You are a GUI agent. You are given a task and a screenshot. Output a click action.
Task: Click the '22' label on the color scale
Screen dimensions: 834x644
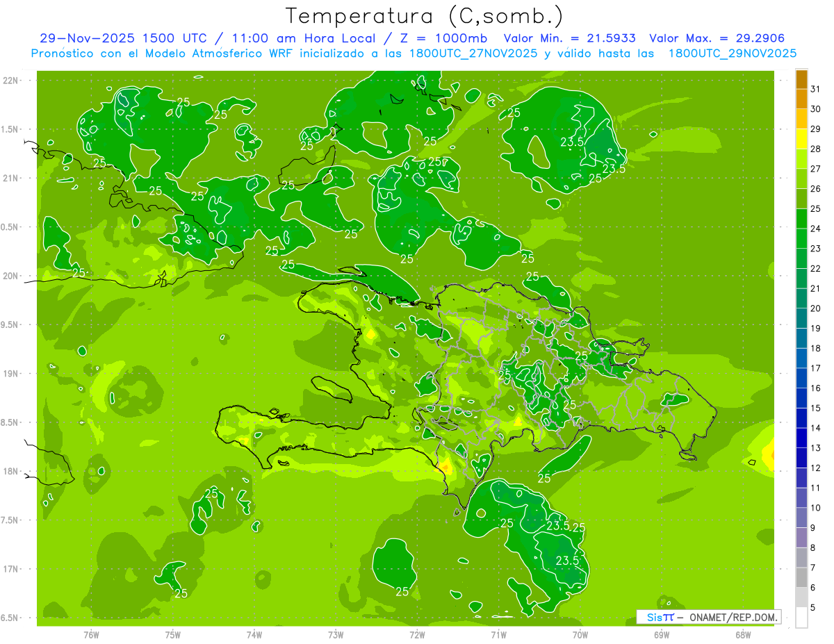[x=816, y=268]
